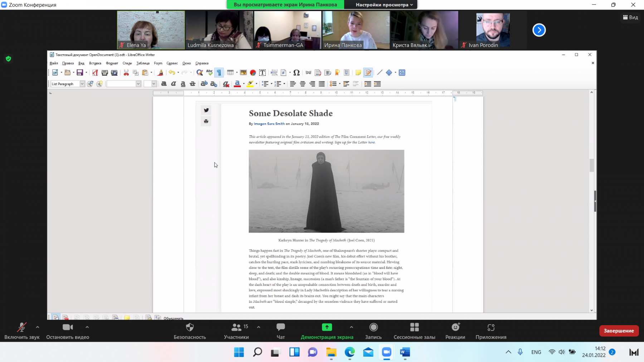This screenshot has height=362, width=644.
Task: Open the line spacing dropdown arrow
Action: [340, 84]
